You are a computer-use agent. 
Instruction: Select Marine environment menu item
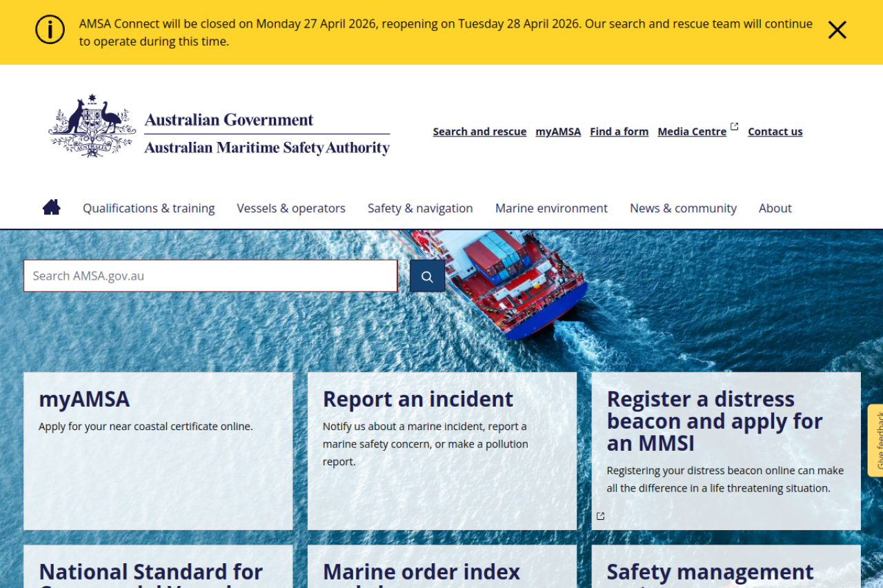[x=551, y=208]
